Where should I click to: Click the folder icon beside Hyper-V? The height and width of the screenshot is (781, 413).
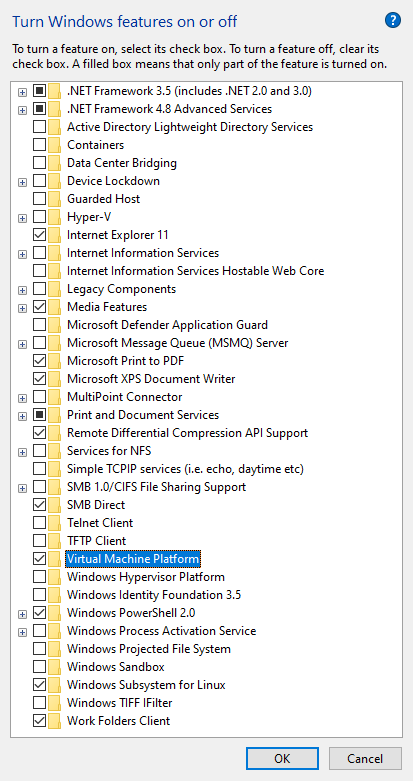tap(55, 217)
